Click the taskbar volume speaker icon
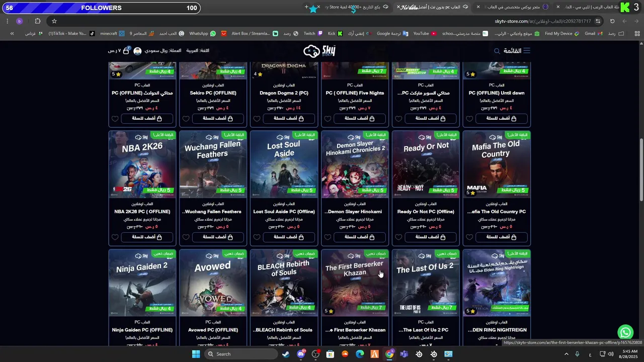644x362 pixels. tap(611, 354)
